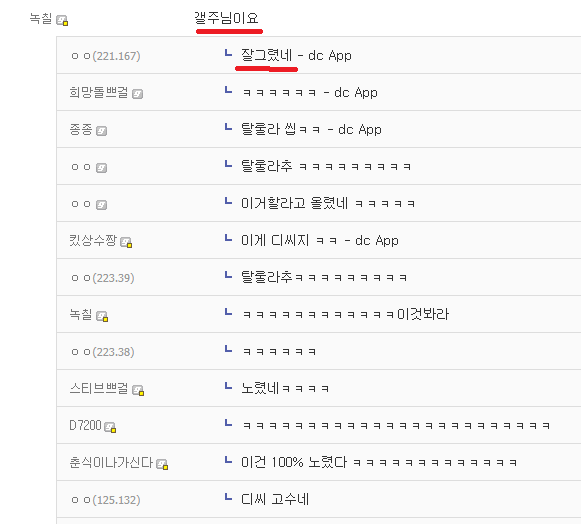This screenshot has height=524, width=581.
Task: Select the user ㅇㅇ(223.39)
Action: (103, 278)
